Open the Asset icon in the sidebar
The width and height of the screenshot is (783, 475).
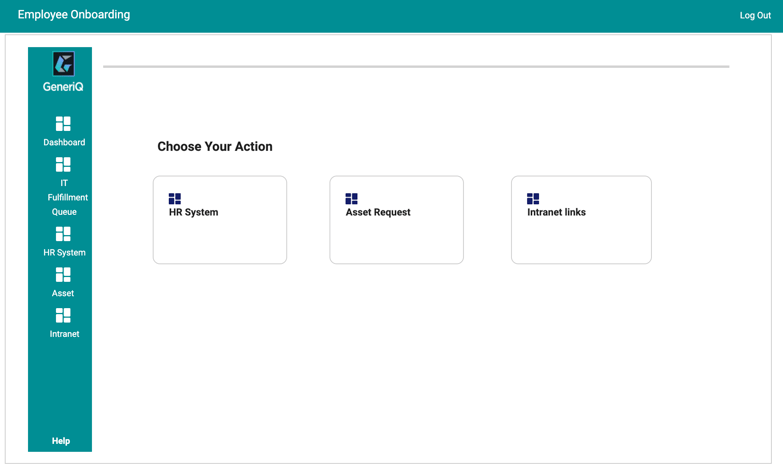pyautogui.click(x=63, y=275)
